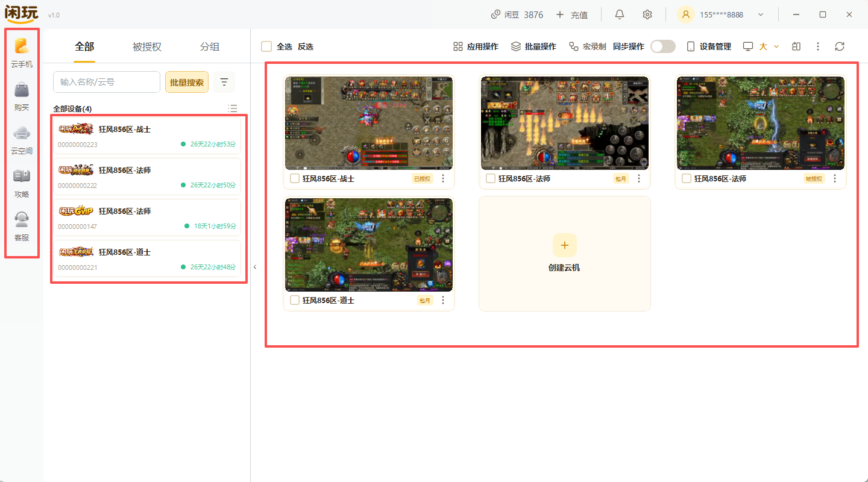Image resolution: width=868 pixels, height=482 pixels.
Task: Toggle the 同步操作 switch
Action: (x=663, y=46)
